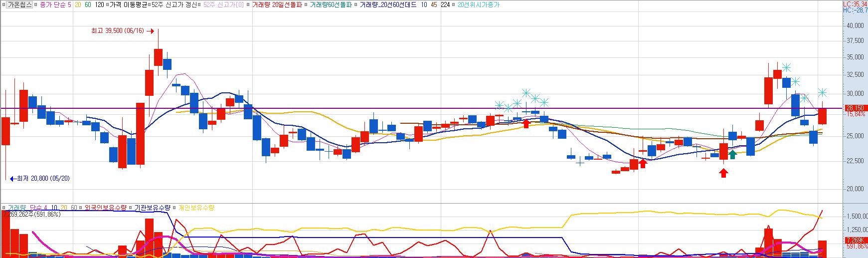The height and width of the screenshot is (258, 868).
Task: Toggle the square marker before 종가 단순
Action: tap(36, 4)
